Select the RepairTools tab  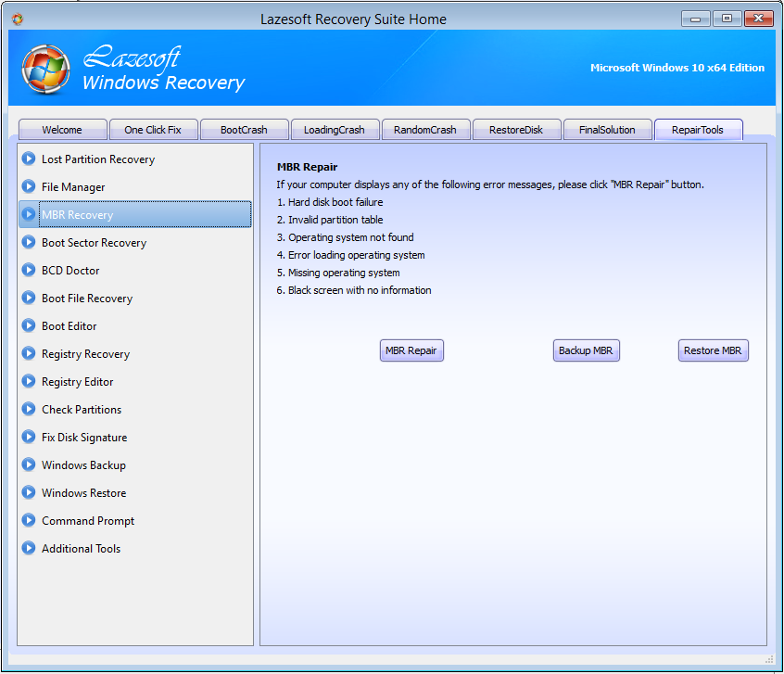698,130
